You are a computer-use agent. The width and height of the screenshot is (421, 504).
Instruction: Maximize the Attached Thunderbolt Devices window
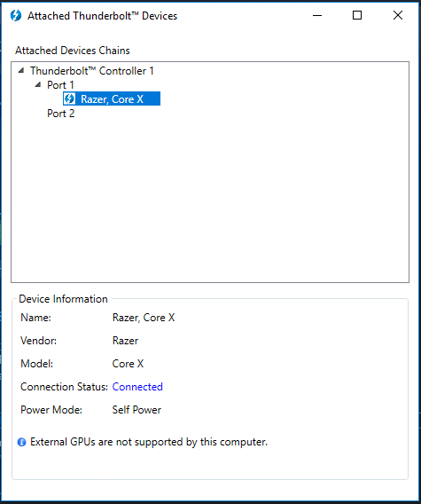357,15
